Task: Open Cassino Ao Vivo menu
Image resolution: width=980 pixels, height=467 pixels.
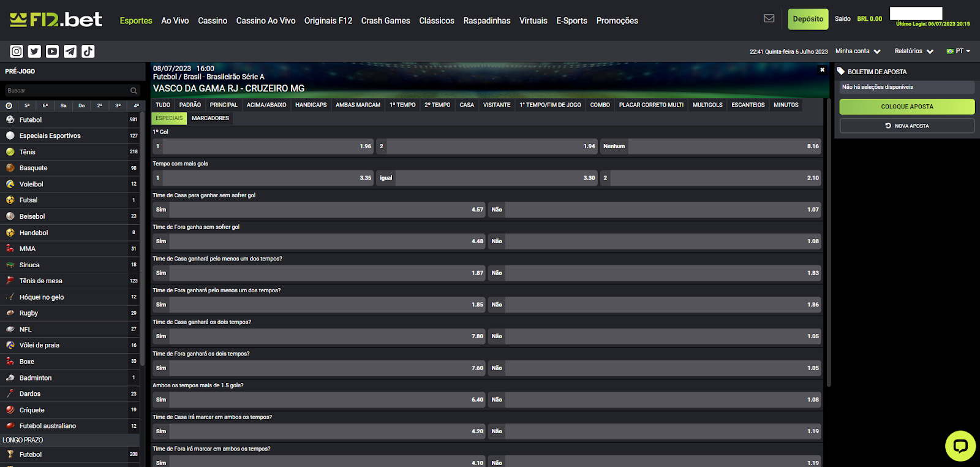Action: tap(266, 21)
